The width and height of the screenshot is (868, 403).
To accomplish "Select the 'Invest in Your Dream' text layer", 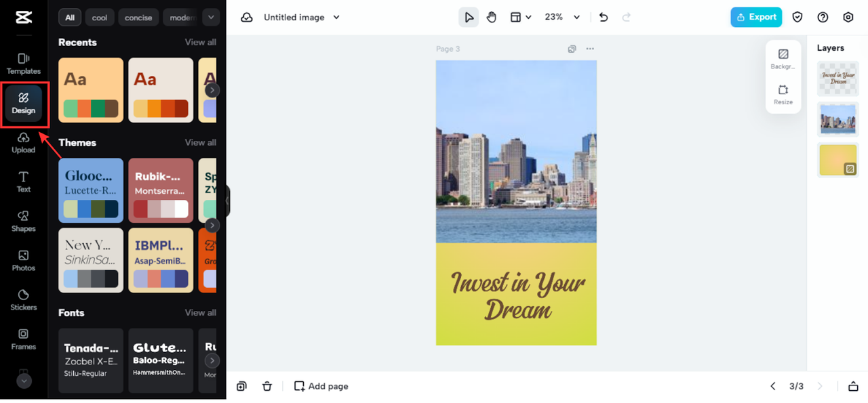I will 838,79.
